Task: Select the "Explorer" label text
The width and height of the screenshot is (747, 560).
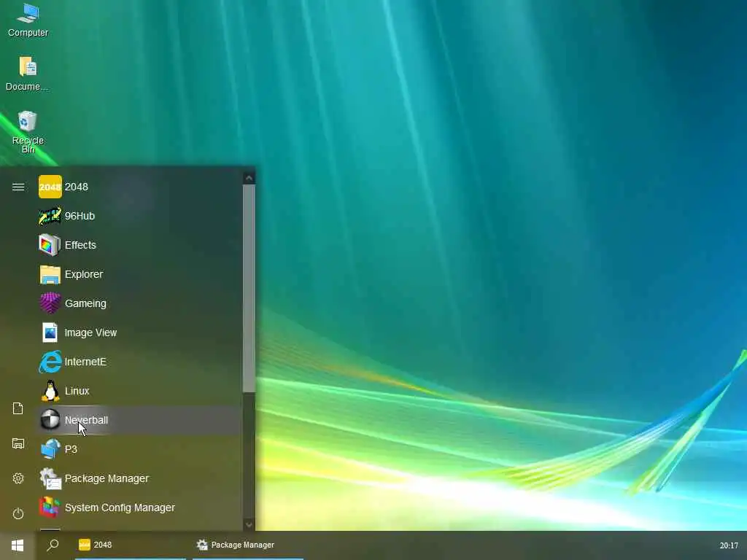Action: point(84,274)
